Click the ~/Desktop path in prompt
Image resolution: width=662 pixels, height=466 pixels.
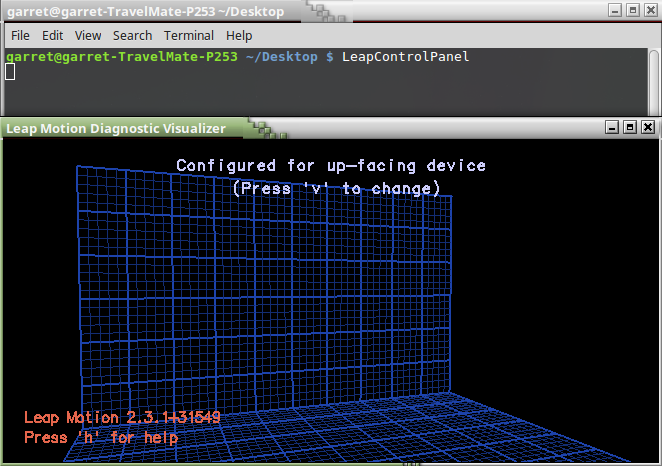[x=281, y=57]
